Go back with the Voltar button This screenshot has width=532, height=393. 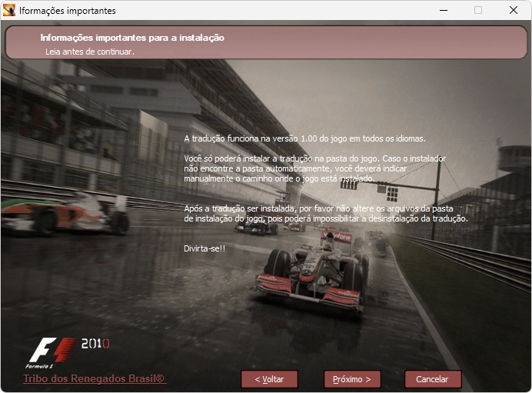pyautogui.click(x=269, y=379)
